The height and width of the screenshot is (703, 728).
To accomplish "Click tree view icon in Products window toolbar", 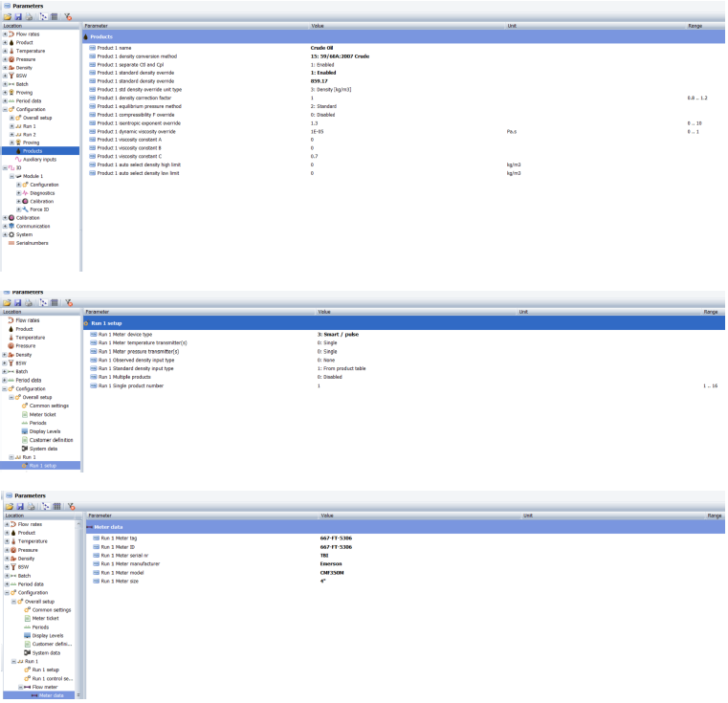I will (x=43, y=16).
